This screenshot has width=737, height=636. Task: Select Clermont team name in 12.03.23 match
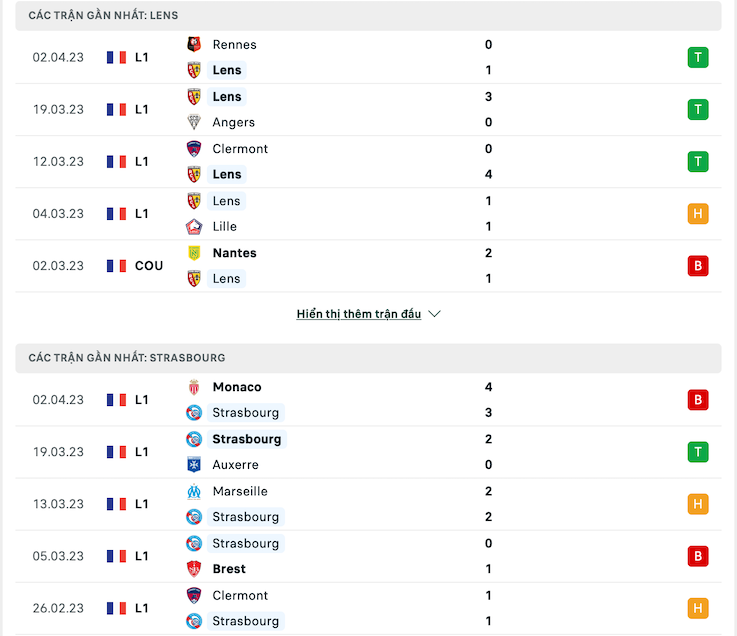240,149
